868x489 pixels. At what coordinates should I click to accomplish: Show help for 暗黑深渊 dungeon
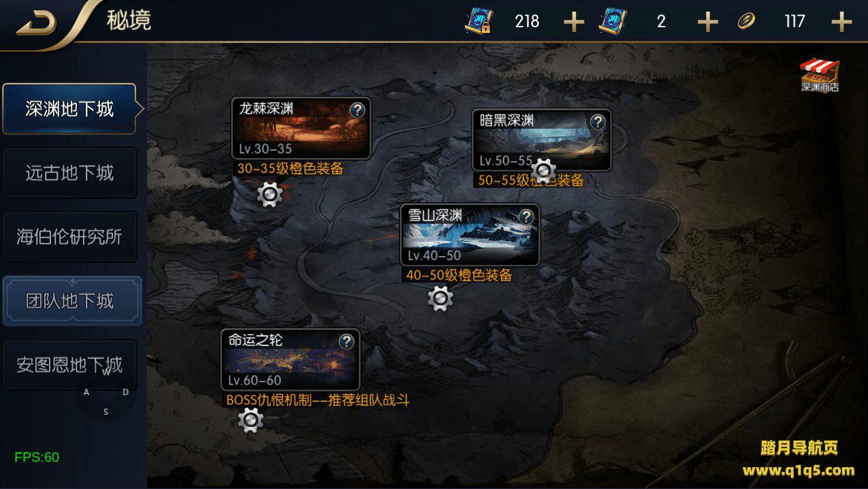[598, 122]
